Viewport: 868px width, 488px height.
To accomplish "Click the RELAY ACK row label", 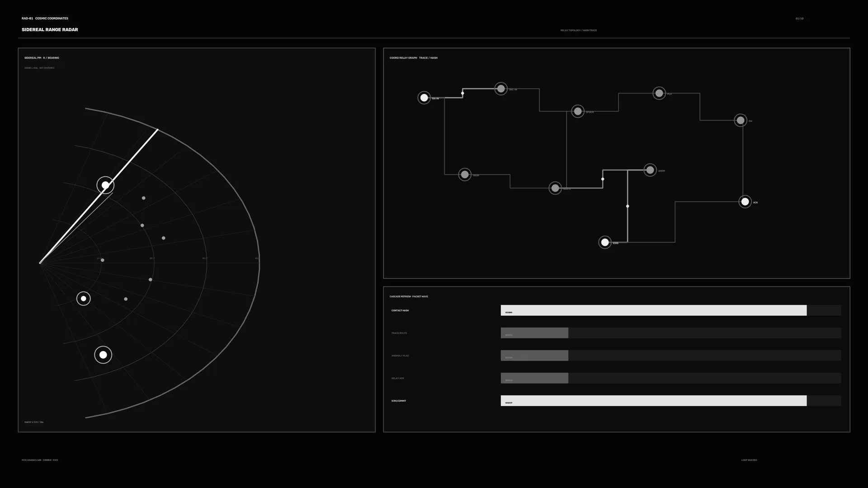I will click(x=398, y=378).
